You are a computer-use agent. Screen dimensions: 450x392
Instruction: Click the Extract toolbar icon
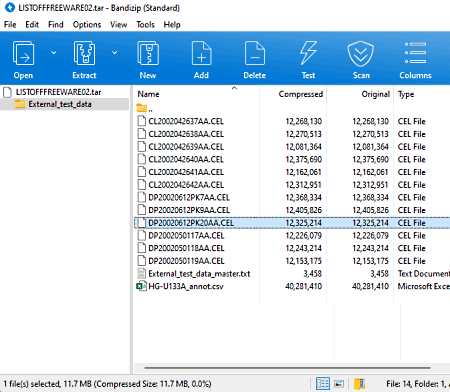(x=84, y=53)
